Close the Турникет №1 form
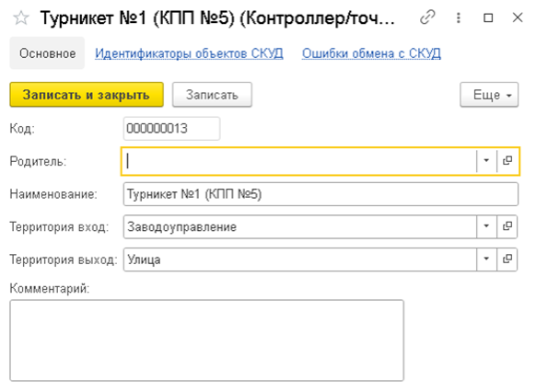536x392 pixels. coord(518,17)
